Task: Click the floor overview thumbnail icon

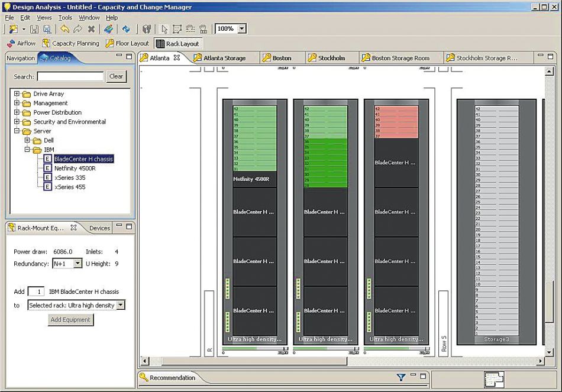Action: [x=493, y=378]
